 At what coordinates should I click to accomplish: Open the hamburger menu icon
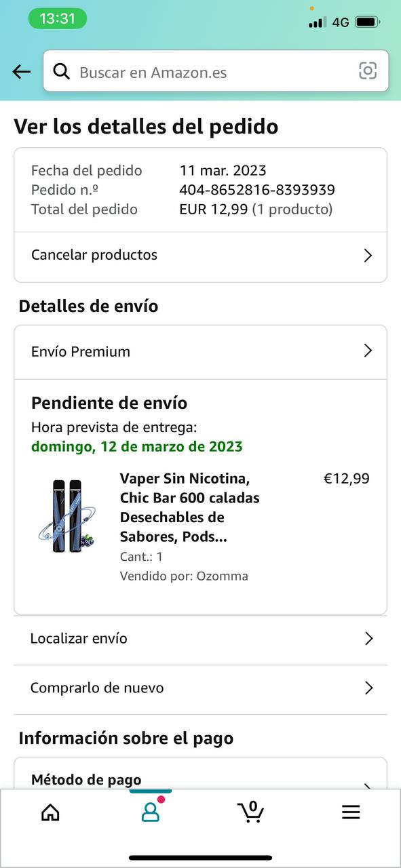(x=351, y=812)
